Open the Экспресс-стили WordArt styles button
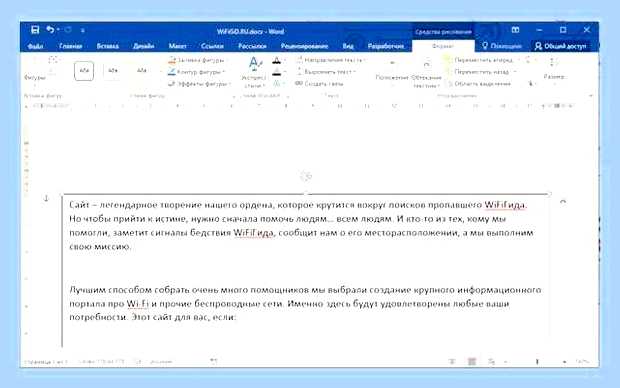Image resolution: width=620 pixels, height=388 pixels. point(254,73)
